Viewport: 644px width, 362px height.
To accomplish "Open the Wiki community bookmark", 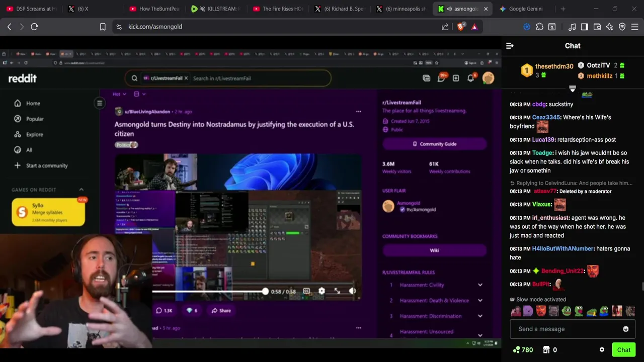I will (x=434, y=250).
